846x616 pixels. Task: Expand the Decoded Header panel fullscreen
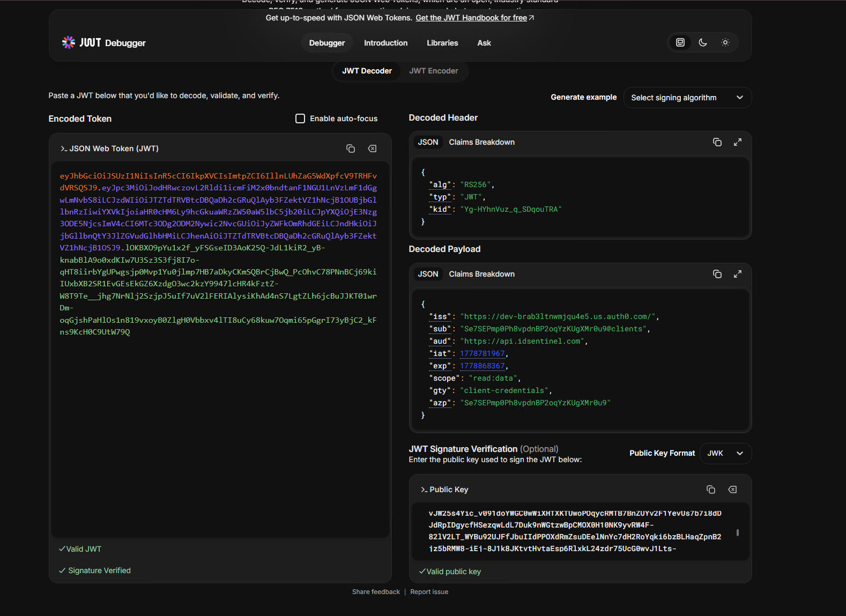738,142
